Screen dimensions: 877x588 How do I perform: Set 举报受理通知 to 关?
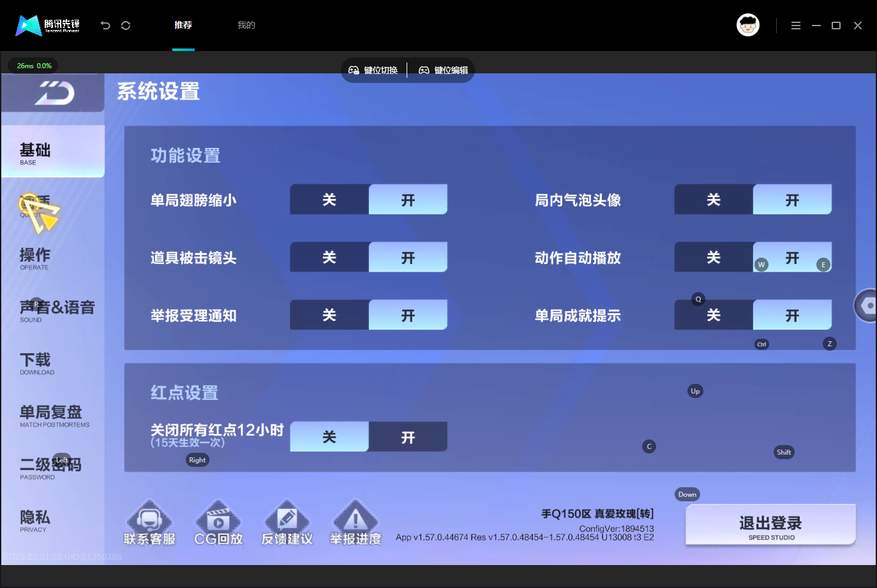tap(329, 315)
